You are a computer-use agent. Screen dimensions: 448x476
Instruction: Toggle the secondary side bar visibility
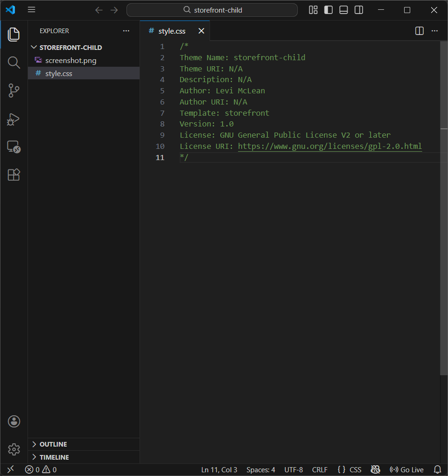(358, 10)
